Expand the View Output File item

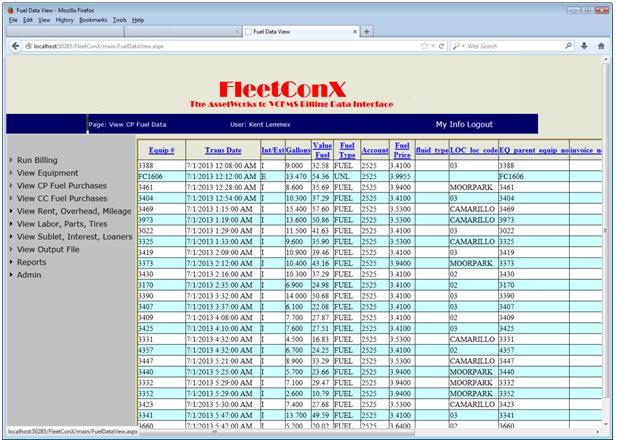(x=48, y=250)
